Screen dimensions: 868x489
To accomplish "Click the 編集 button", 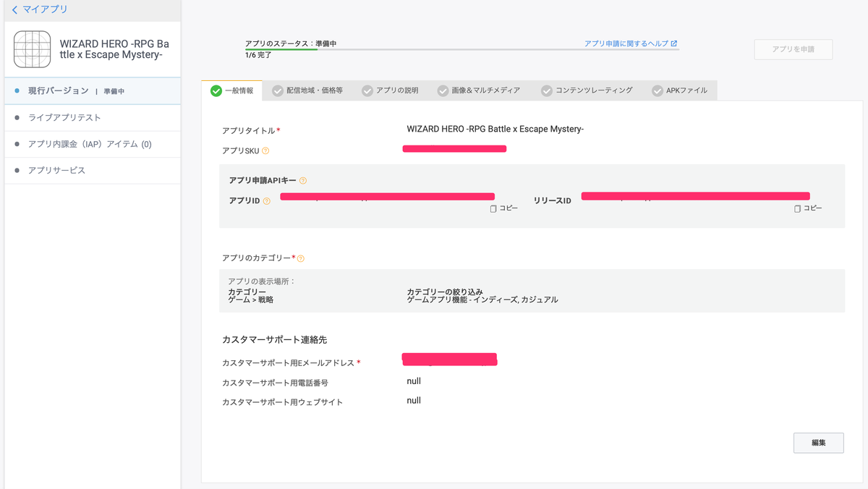I will 818,442.
